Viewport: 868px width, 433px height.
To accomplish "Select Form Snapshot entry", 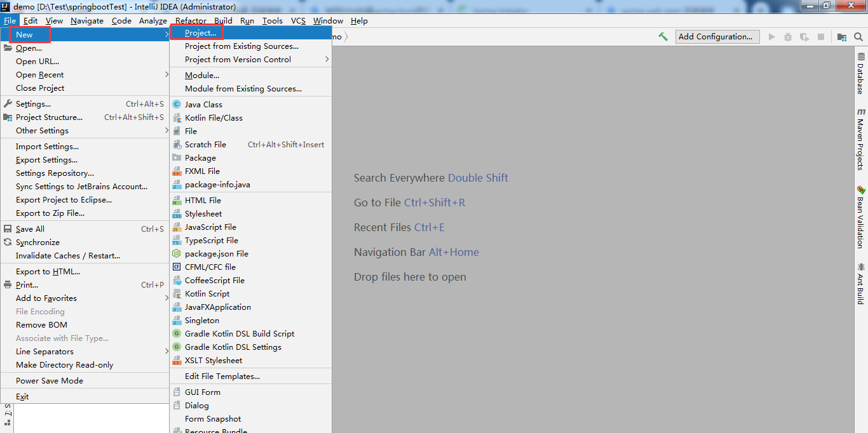I will pyautogui.click(x=250, y=418).
